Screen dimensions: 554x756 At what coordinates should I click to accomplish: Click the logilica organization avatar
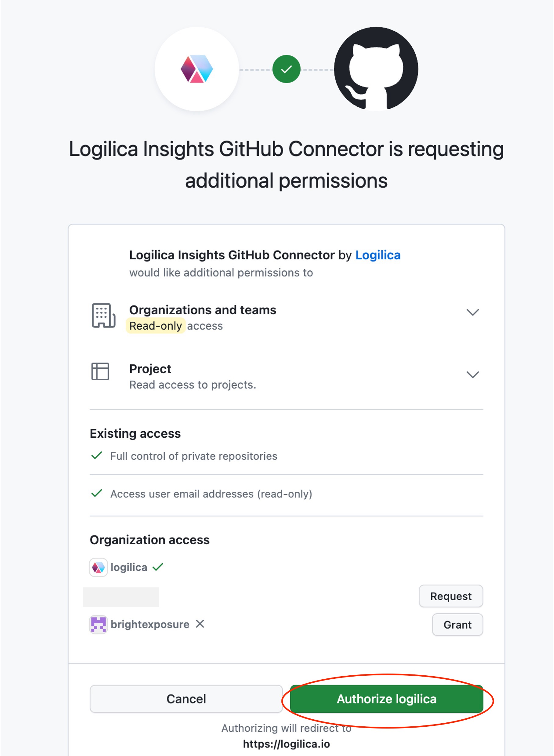click(x=98, y=567)
